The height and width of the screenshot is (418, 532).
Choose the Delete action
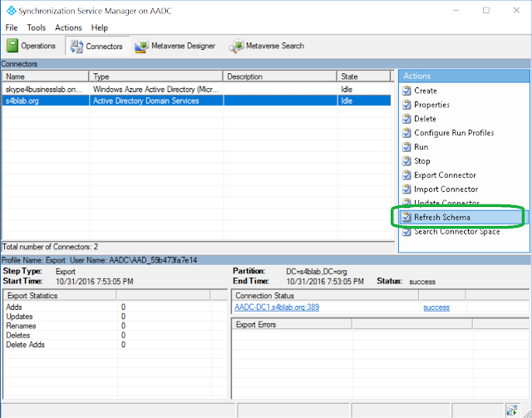click(425, 119)
